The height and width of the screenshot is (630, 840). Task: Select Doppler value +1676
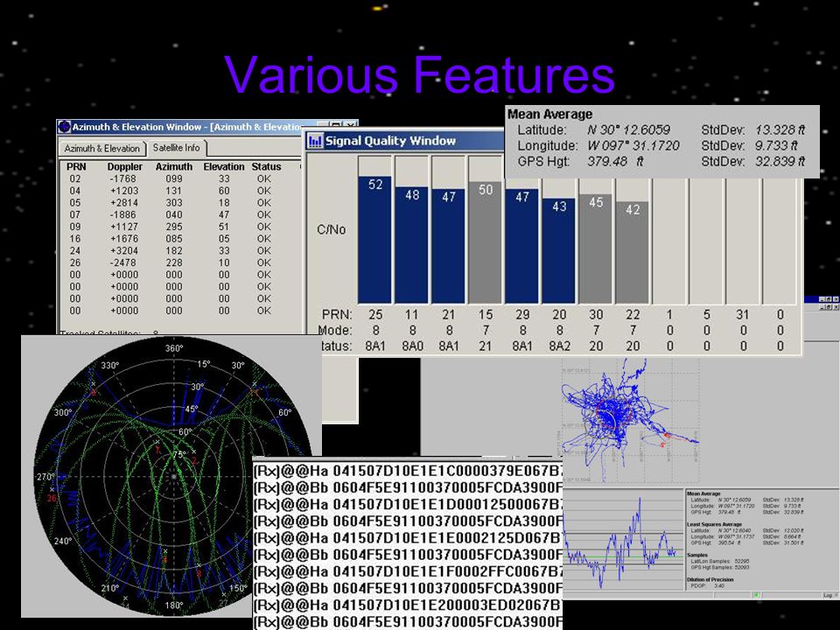pos(124,238)
